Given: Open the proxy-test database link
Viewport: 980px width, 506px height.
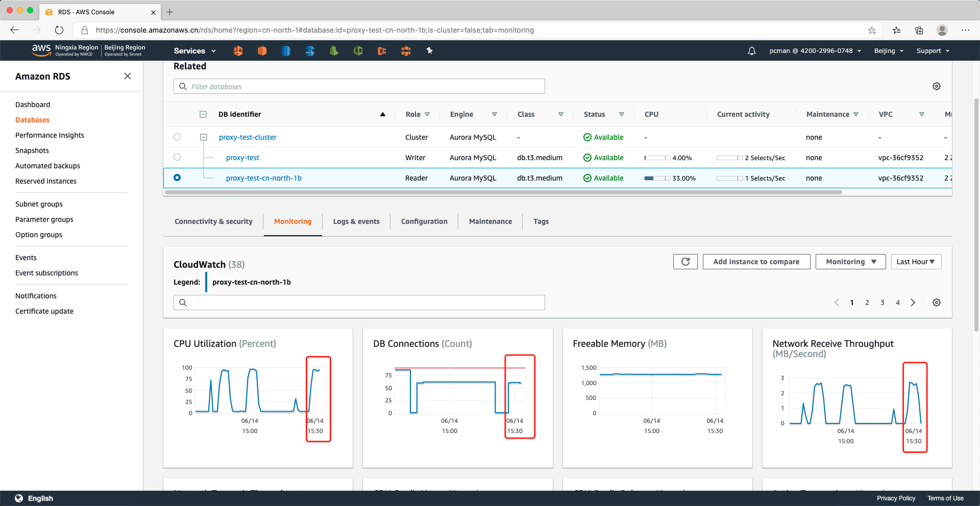Looking at the screenshot, I should click(242, 158).
